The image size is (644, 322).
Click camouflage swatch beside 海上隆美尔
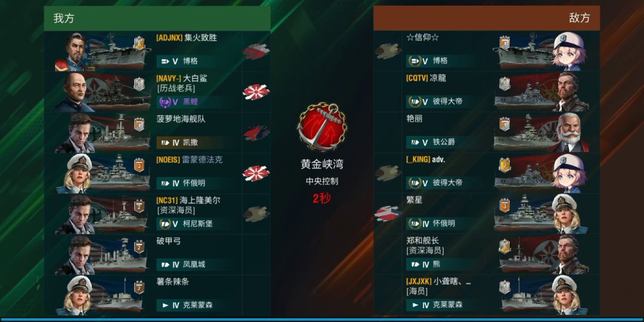point(256,214)
